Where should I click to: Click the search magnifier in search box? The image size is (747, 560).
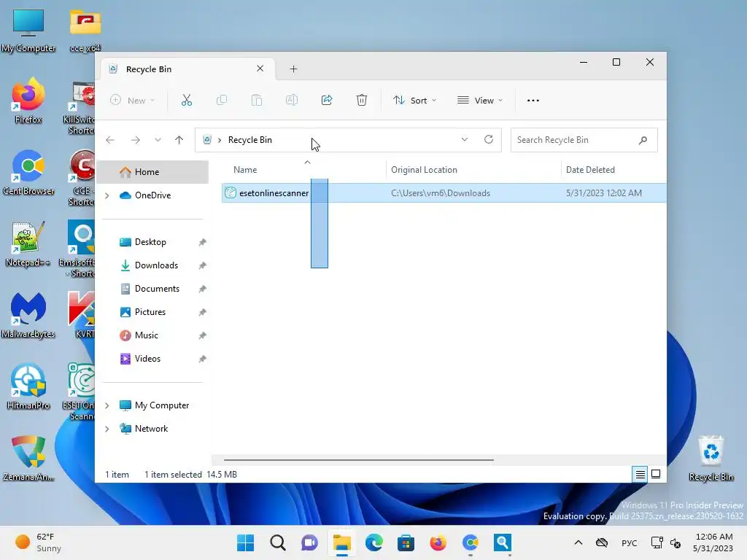click(x=643, y=140)
